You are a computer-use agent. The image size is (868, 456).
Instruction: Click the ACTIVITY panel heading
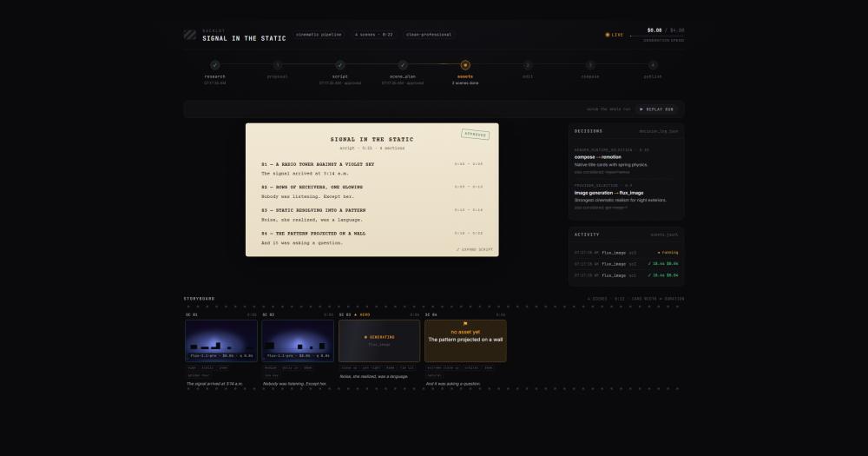[x=587, y=235]
